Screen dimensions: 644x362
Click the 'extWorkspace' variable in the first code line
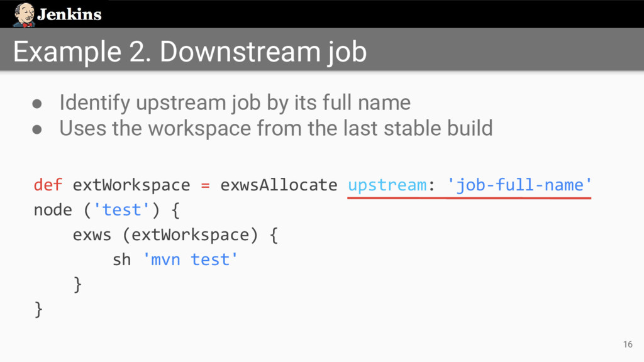131,185
